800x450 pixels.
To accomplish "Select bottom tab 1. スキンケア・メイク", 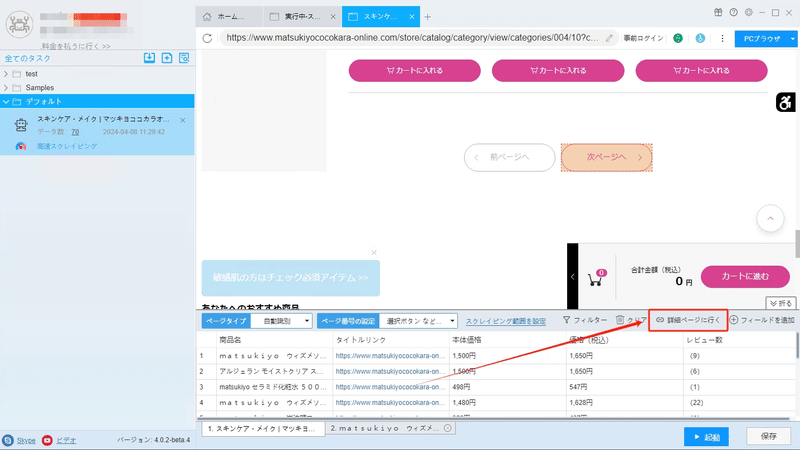I will pyautogui.click(x=262, y=429).
